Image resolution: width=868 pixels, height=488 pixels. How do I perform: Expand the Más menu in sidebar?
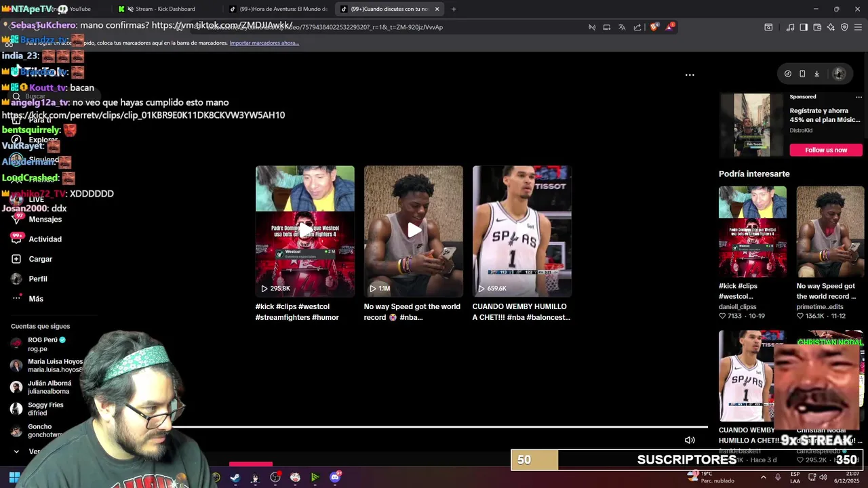(x=36, y=298)
